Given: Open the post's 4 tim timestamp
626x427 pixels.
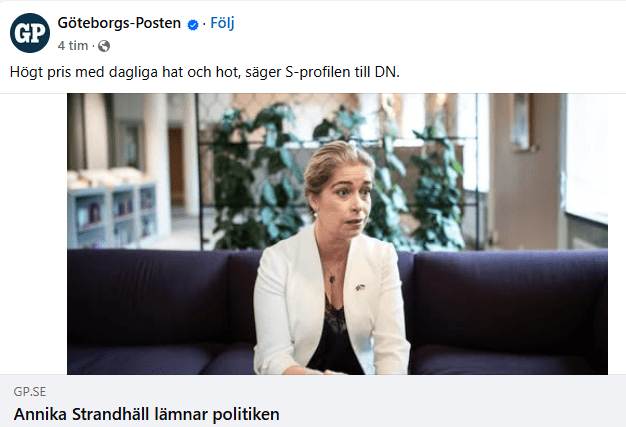Looking at the screenshot, I should point(73,46).
